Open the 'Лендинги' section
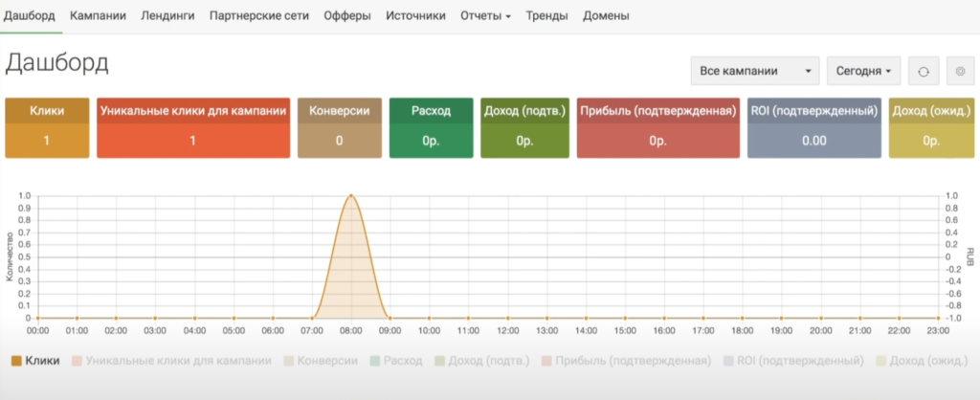 tap(167, 16)
